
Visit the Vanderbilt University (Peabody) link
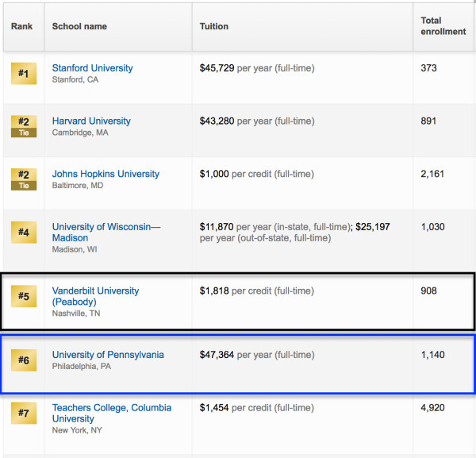[95, 296]
